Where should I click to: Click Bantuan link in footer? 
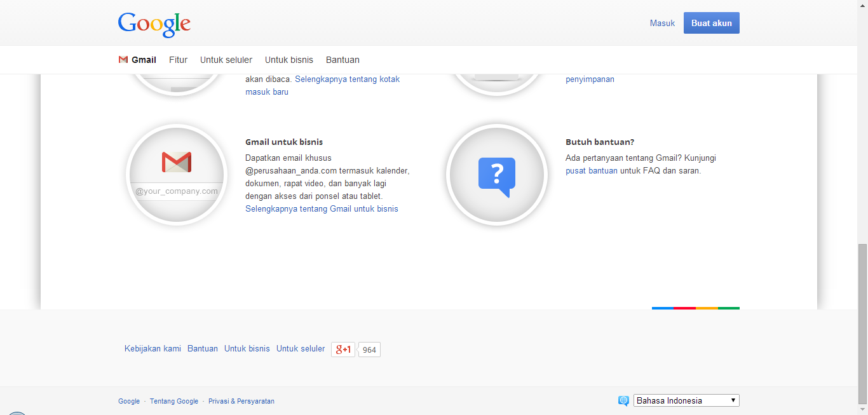click(x=203, y=349)
